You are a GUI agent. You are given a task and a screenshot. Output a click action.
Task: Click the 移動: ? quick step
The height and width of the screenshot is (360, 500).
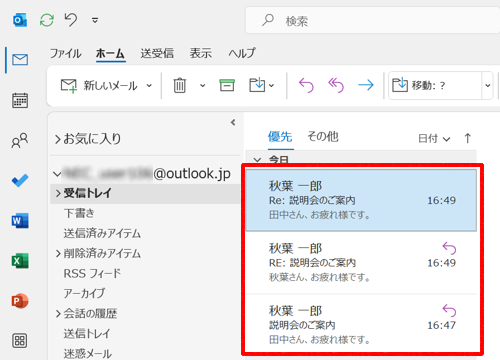(435, 85)
